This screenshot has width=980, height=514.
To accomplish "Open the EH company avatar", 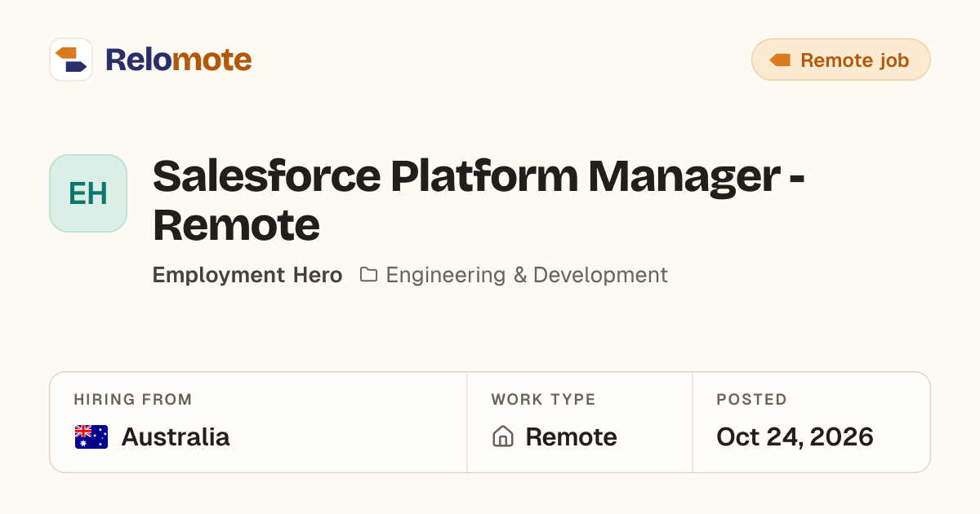I will point(88,193).
